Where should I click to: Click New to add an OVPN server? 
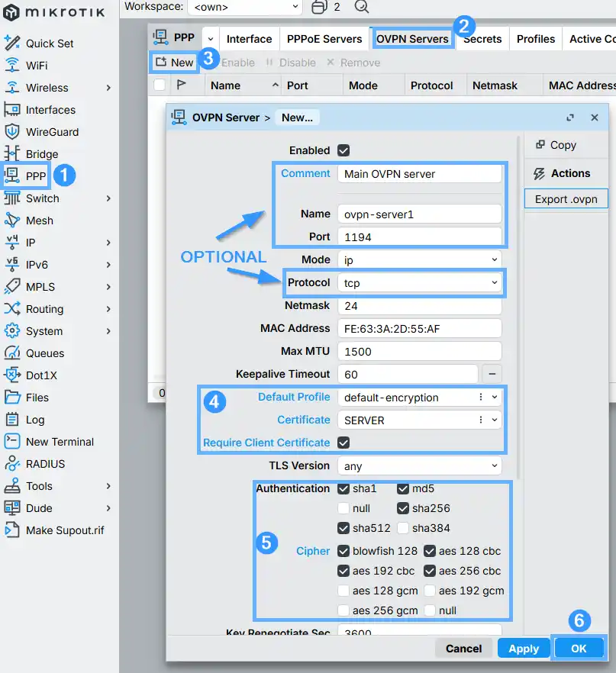175,63
